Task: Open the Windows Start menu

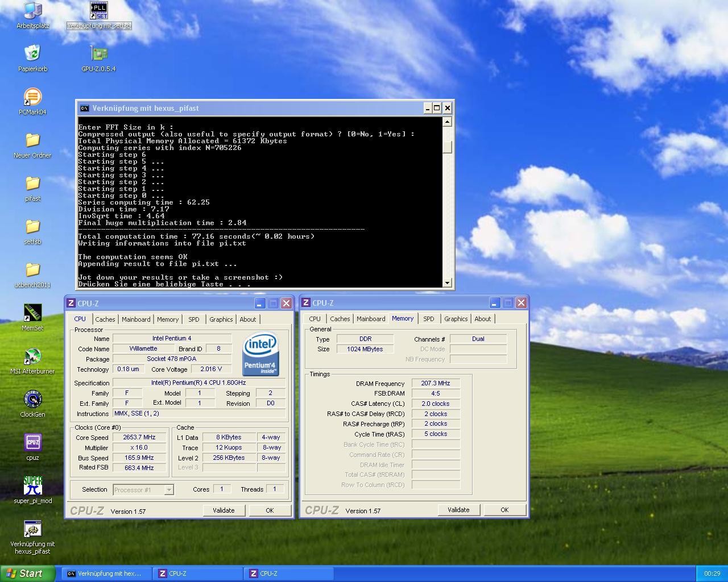Action: pyautogui.click(x=27, y=573)
